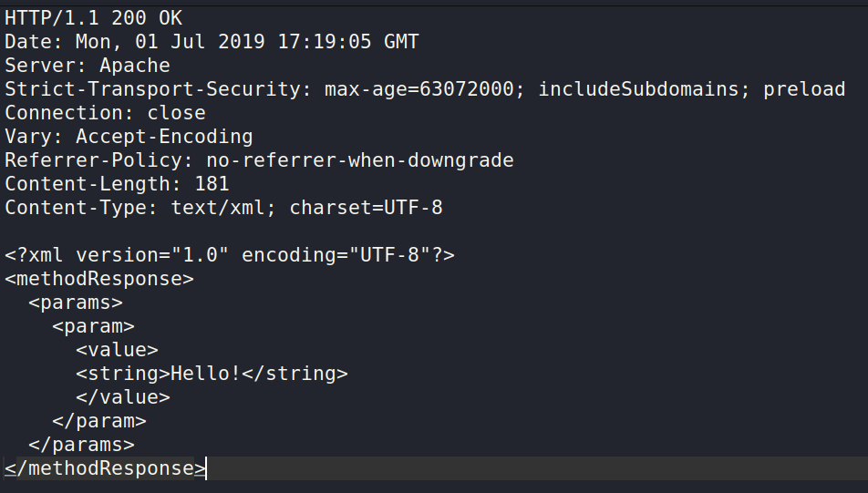Click the max-age=63072000 value
The image size is (868, 493).
pos(419,89)
